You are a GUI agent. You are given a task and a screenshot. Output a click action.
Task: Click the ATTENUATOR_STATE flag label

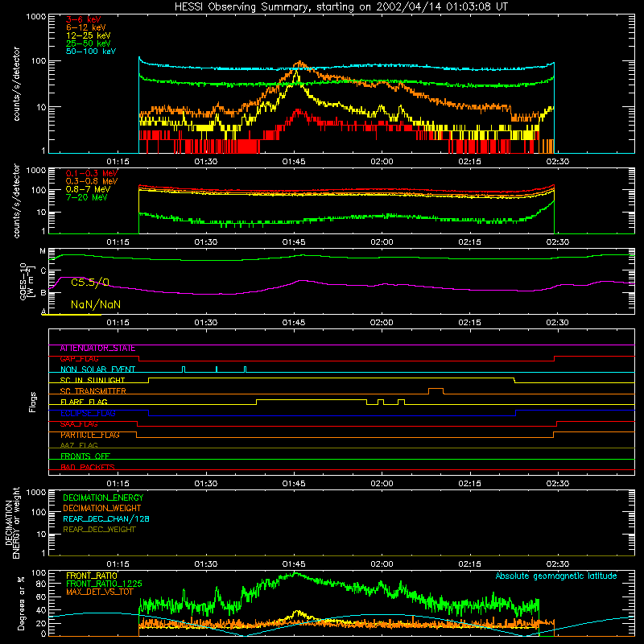tap(97, 349)
